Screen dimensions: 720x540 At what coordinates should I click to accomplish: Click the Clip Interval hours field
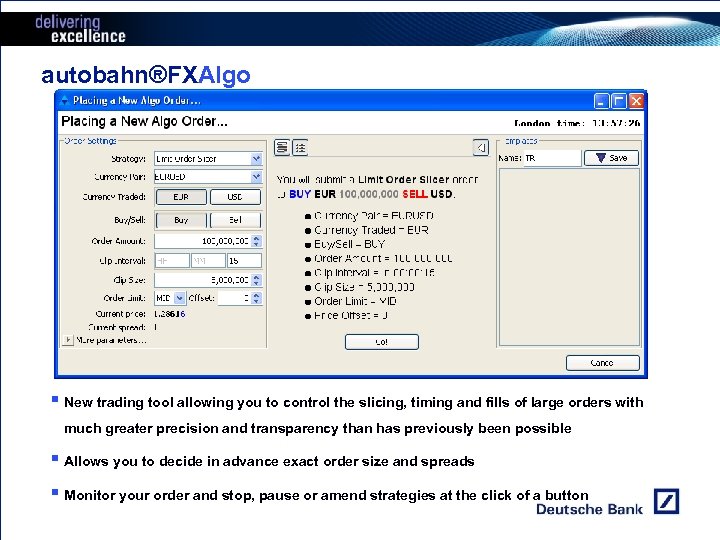tap(172, 261)
